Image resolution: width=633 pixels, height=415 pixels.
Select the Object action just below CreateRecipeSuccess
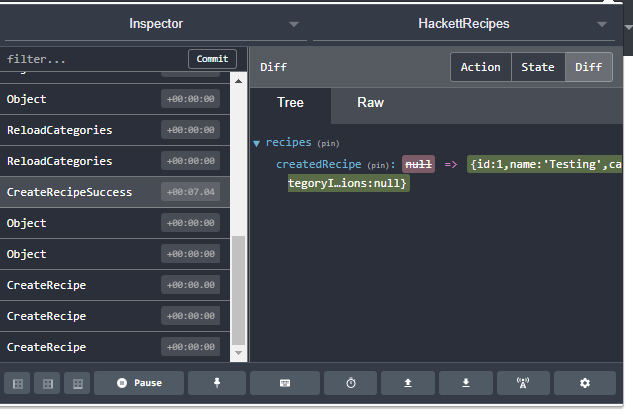click(x=115, y=223)
